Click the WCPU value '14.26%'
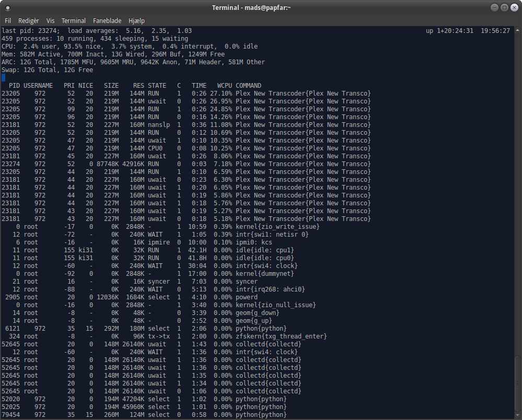Image resolution: width=522 pixels, height=420 pixels. pos(221,117)
